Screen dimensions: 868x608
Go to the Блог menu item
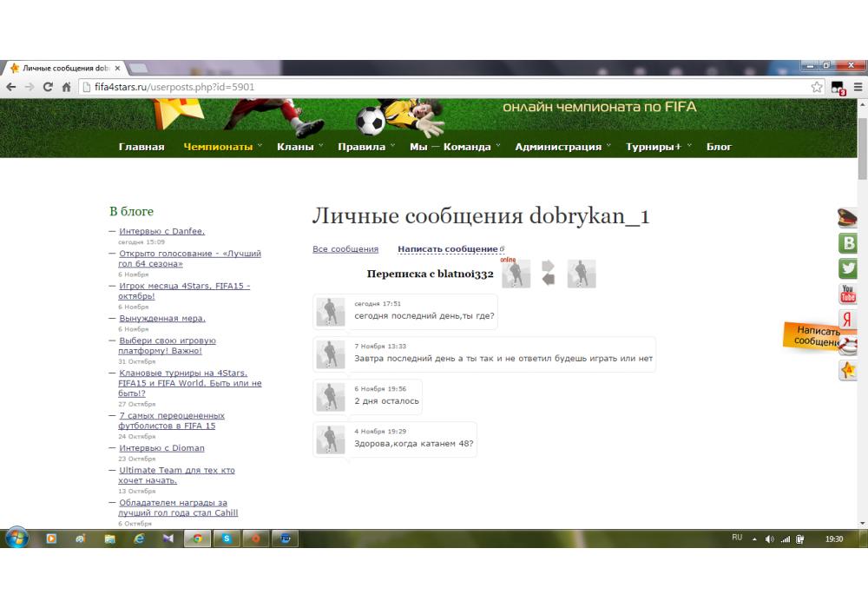tap(719, 147)
